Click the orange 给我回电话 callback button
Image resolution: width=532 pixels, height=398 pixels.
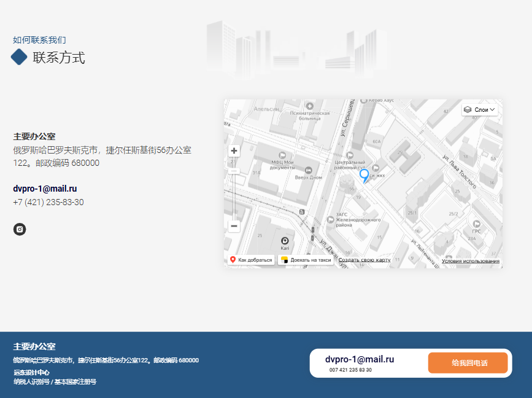468,363
